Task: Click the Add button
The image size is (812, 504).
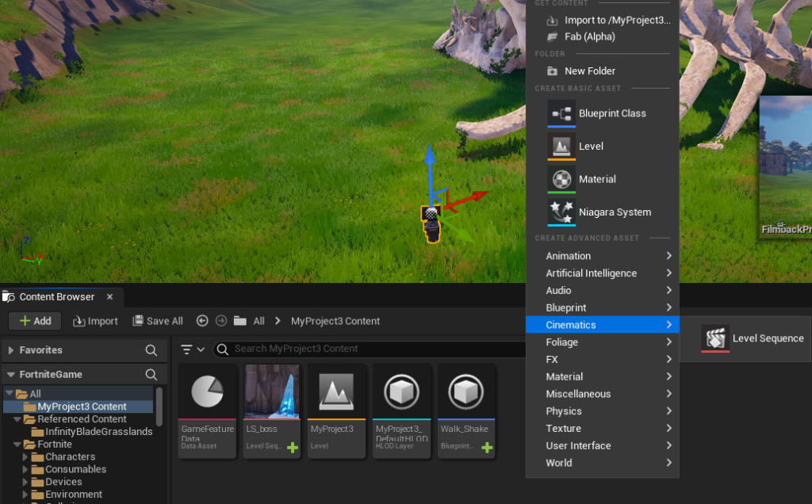Action: [35, 321]
